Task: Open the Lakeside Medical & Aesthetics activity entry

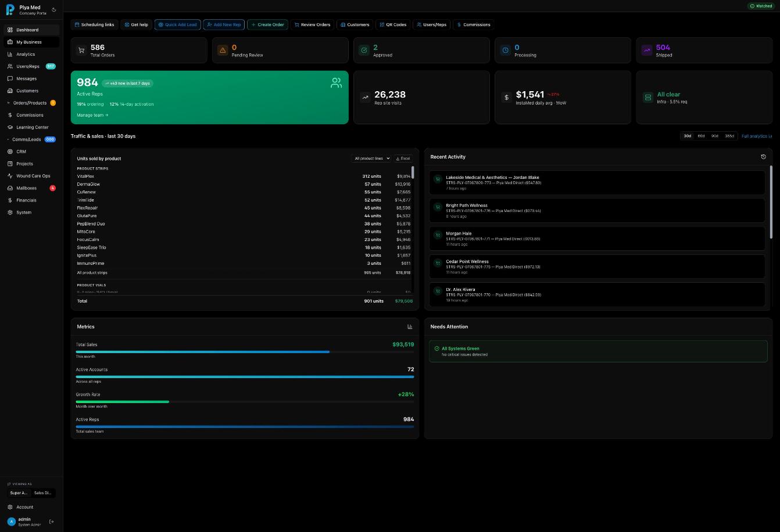Action: 597,182
